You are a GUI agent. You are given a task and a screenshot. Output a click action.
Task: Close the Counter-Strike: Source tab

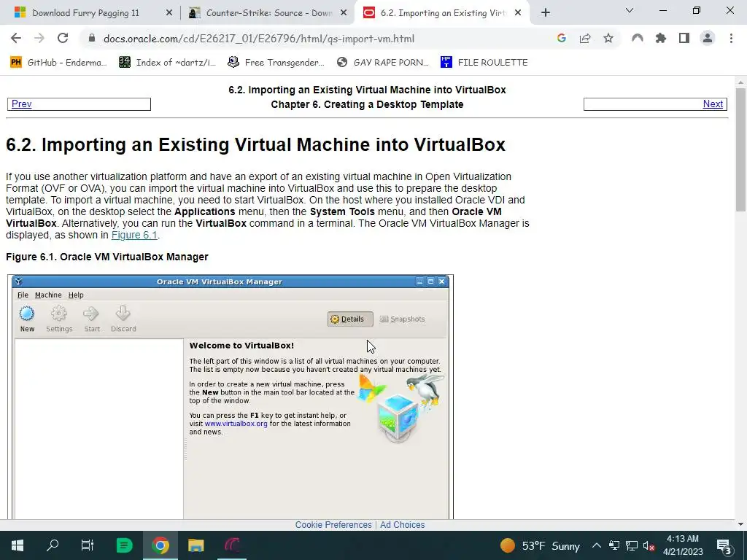(x=344, y=13)
